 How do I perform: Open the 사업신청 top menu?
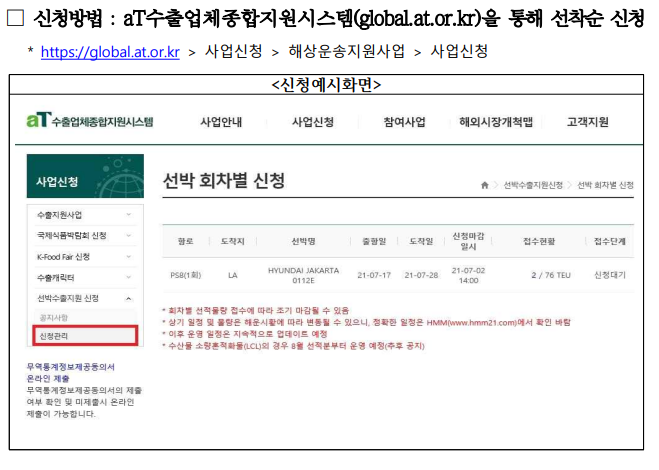point(313,122)
